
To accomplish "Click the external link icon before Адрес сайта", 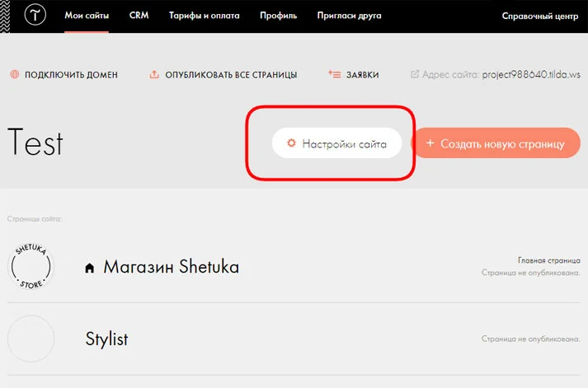I will [416, 75].
